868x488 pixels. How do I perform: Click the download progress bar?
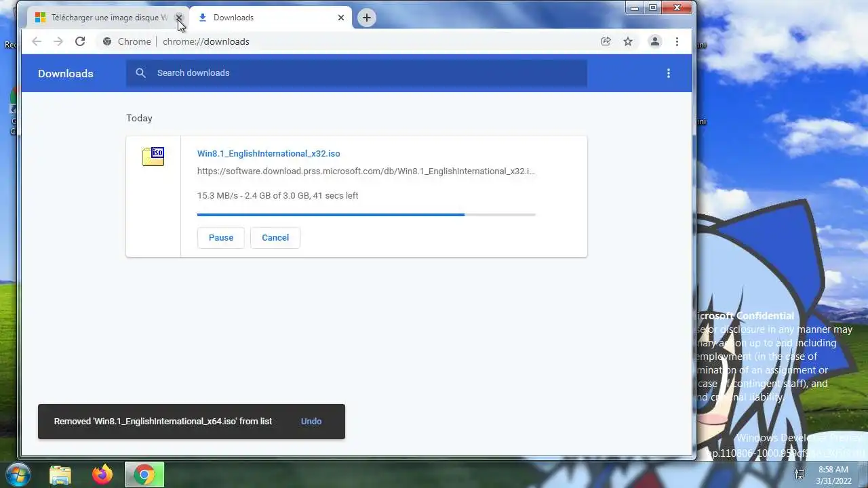coord(366,215)
